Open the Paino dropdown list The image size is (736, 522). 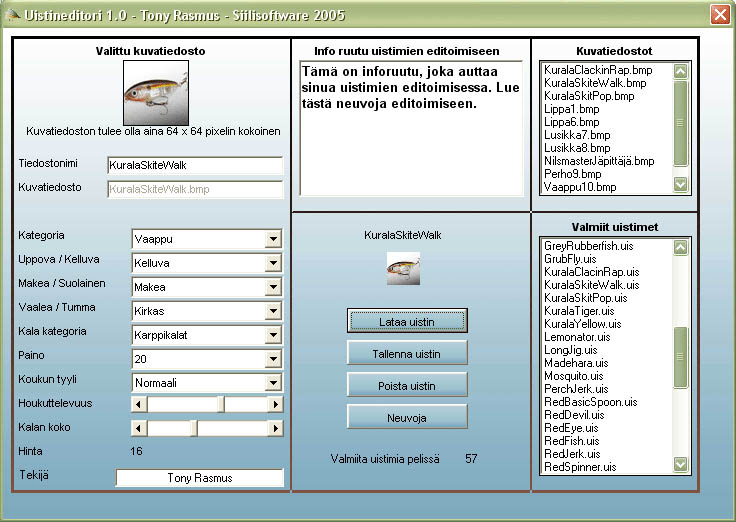point(273,359)
